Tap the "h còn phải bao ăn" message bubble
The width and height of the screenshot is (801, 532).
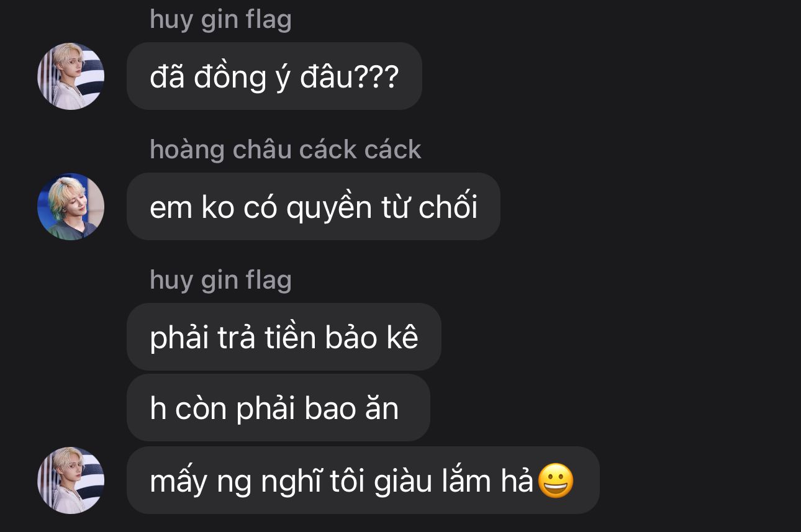coord(278,408)
